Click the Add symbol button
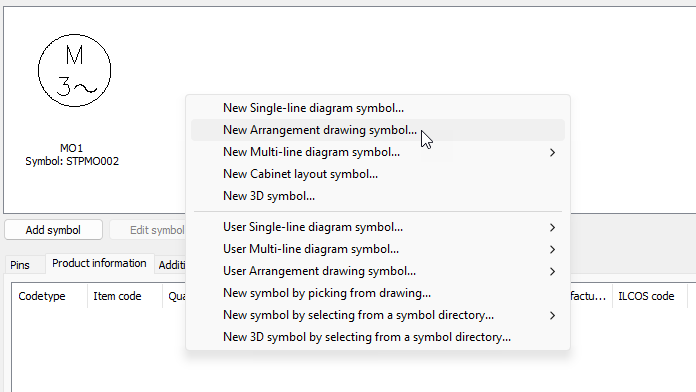696x392 pixels. 53,230
